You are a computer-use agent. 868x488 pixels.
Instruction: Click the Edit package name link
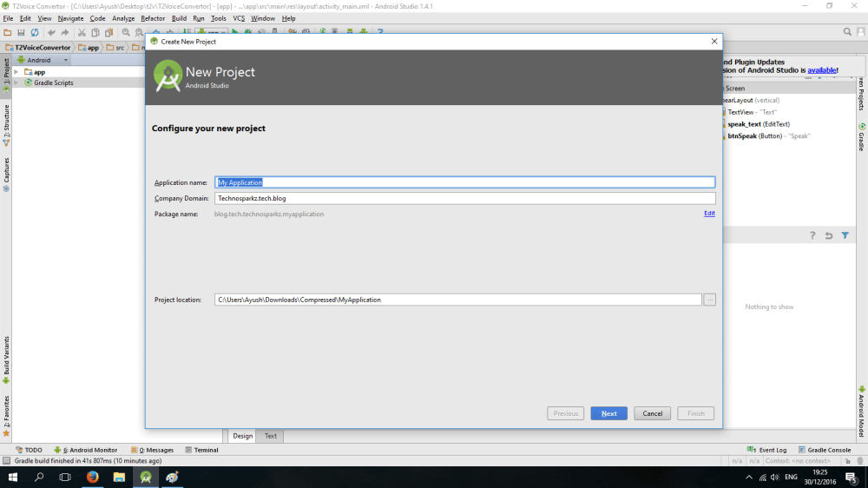click(x=709, y=214)
